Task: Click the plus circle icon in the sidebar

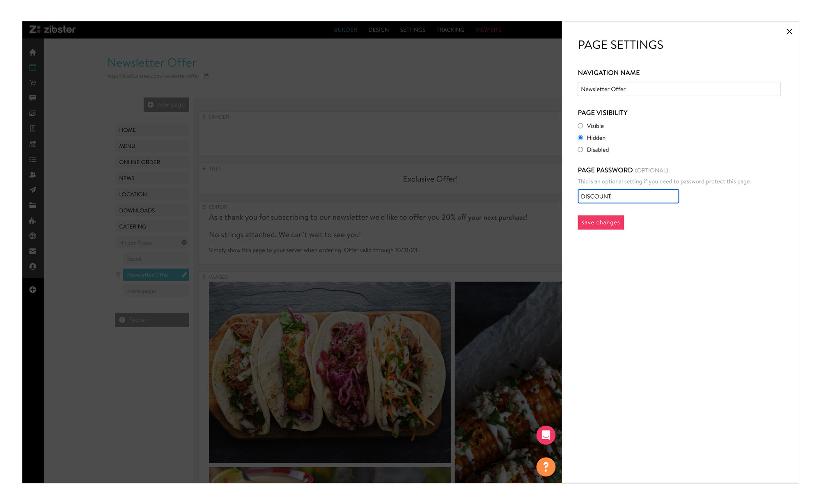Action: click(x=33, y=290)
